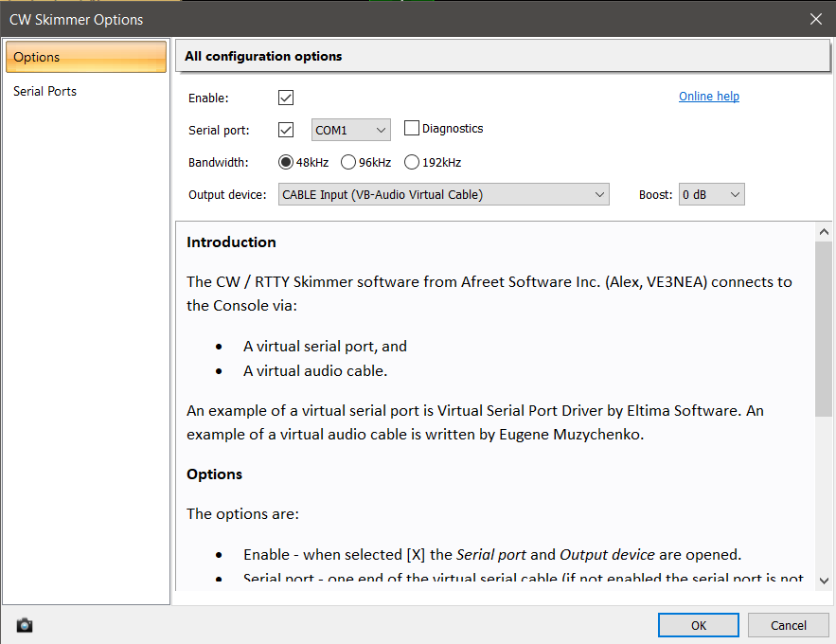Uncheck the Enable option
Screen dimensions: 836x644
[285, 98]
